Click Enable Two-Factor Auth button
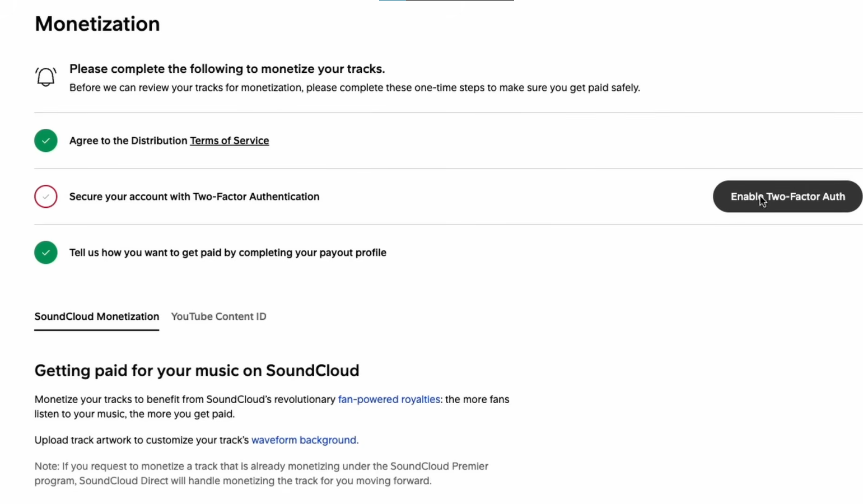This screenshot has height=504, width=863. pyautogui.click(x=787, y=197)
